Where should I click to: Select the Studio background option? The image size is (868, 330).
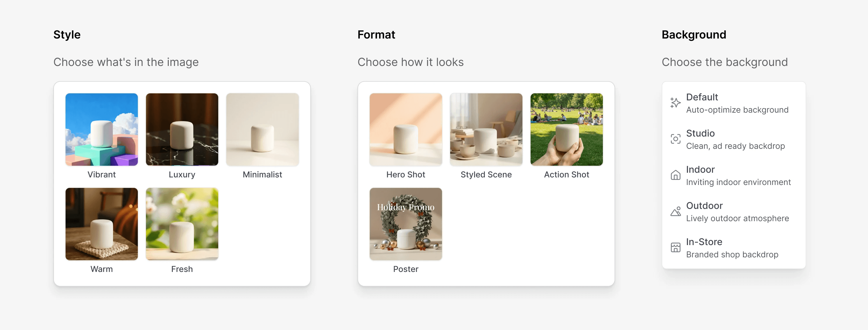[734, 139]
